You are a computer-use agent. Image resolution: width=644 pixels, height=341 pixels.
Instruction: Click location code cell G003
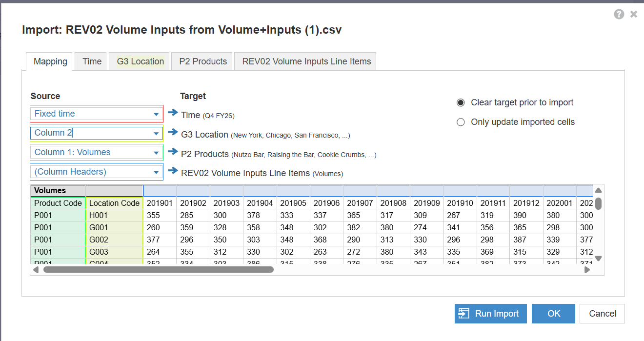click(114, 252)
